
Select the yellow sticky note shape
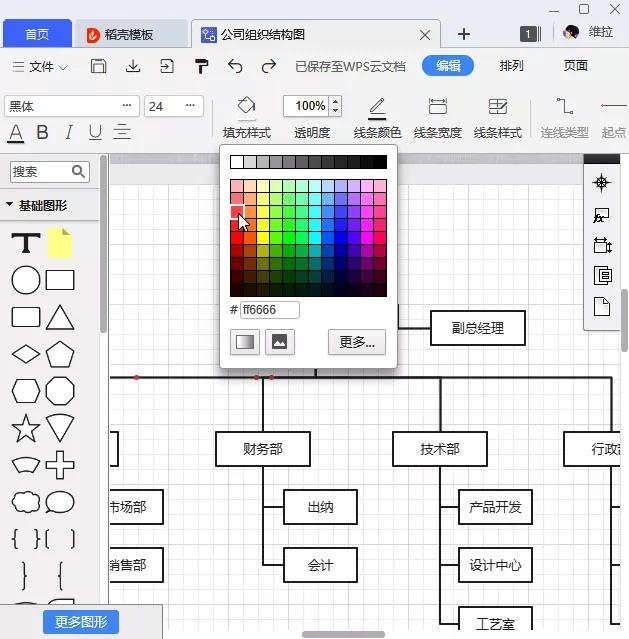[x=60, y=243]
